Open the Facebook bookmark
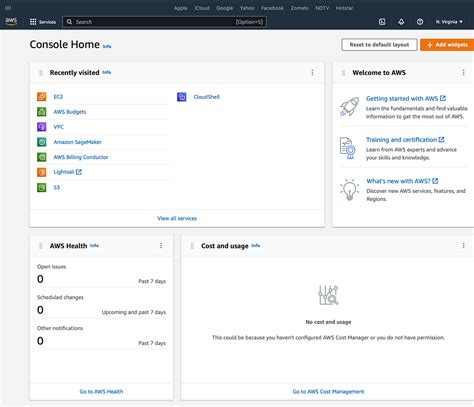Screen dimensions: 474x407 (x=272, y=8)
